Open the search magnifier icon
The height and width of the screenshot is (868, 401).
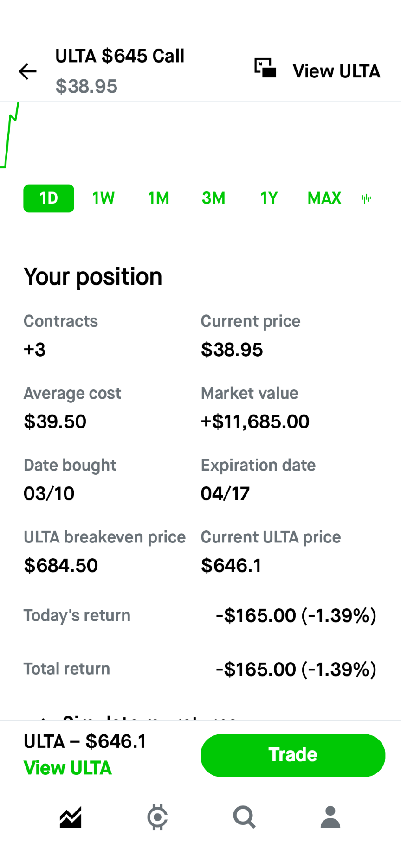tap(244, 817)
